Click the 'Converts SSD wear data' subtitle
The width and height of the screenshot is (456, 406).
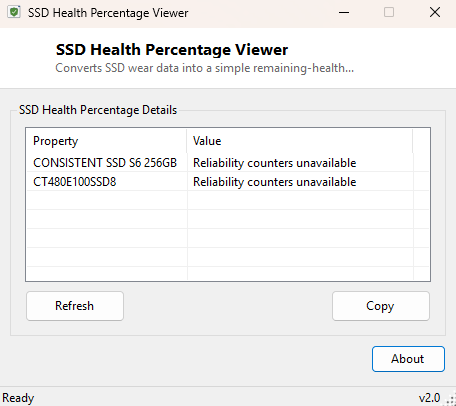tap(204, 68)
